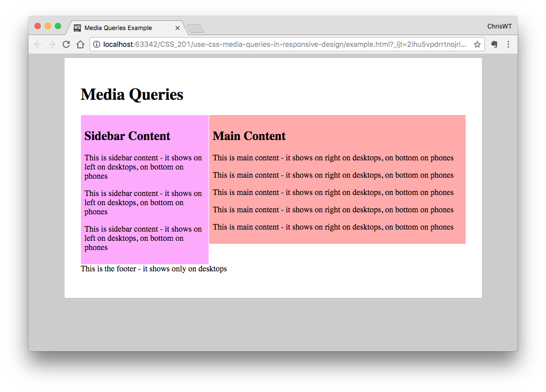View site information icon beside localhost
546x392 pixels.
[97, 44]
